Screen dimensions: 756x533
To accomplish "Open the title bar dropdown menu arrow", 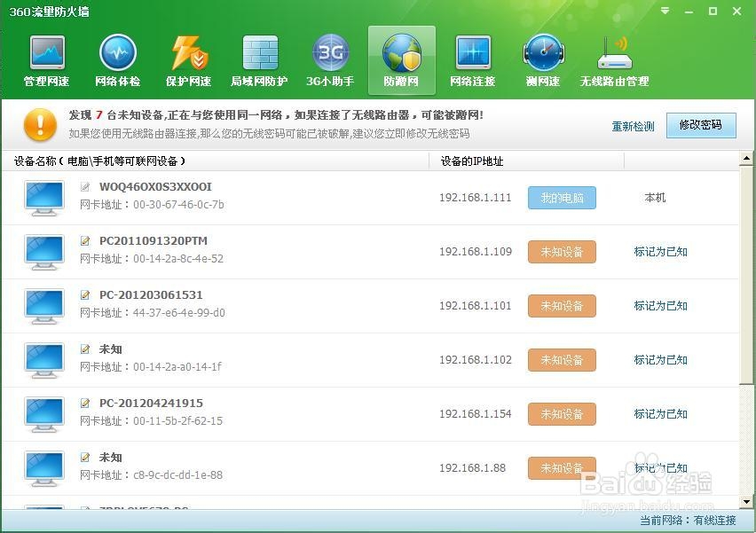I will click(x=665, y=11).
